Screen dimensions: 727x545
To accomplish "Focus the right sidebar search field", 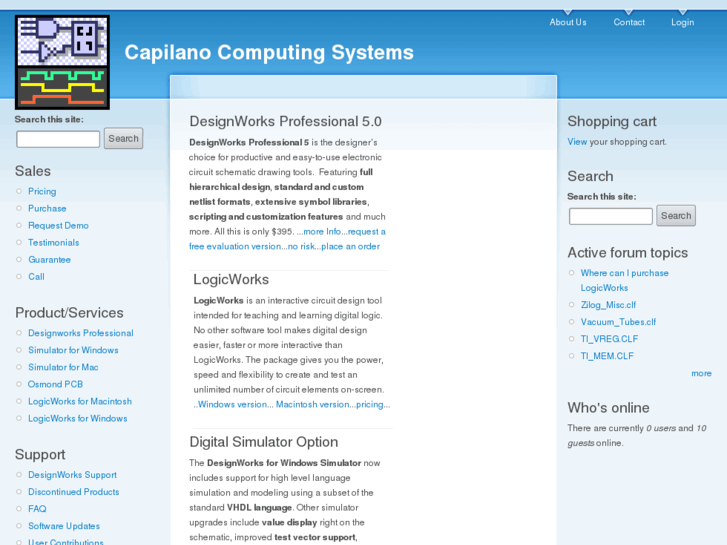I will 611,216.
